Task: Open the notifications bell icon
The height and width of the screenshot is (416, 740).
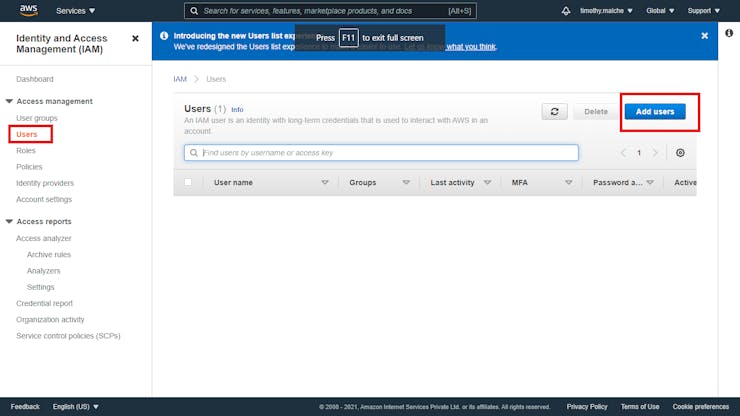Action: [565, 11]
